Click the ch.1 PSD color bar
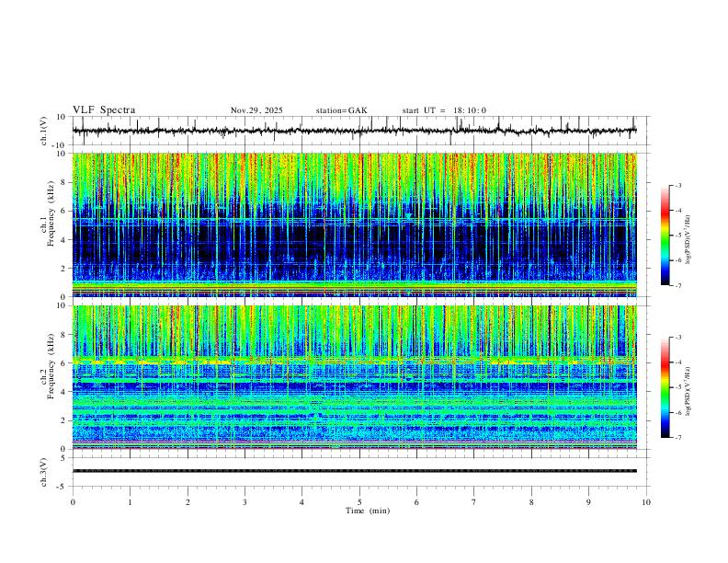 [x=665, y=236]
